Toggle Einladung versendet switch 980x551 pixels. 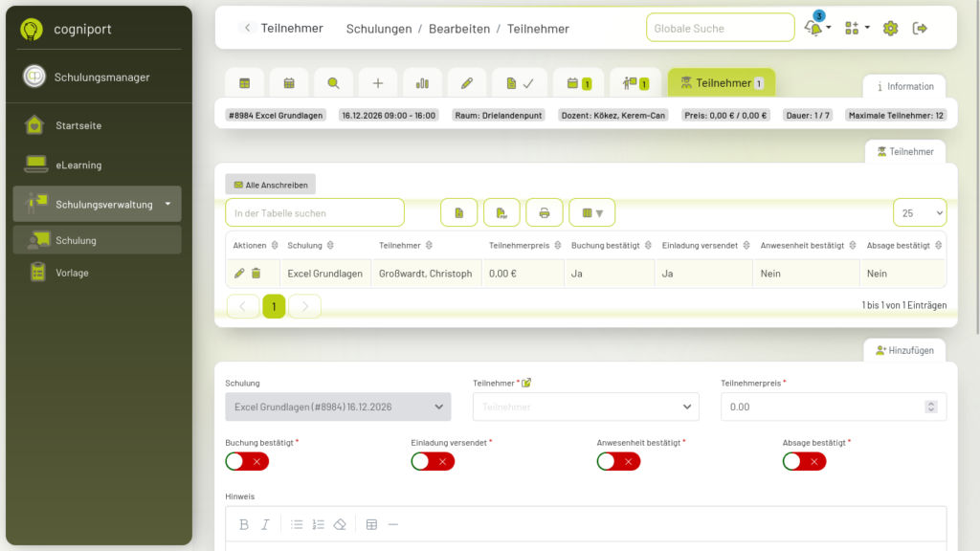[x=433, y=462]
